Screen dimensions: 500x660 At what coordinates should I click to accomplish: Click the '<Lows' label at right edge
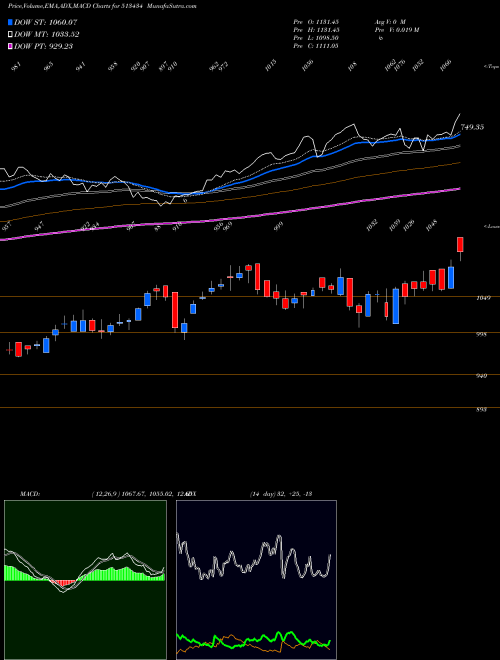(x=491, y=226)
